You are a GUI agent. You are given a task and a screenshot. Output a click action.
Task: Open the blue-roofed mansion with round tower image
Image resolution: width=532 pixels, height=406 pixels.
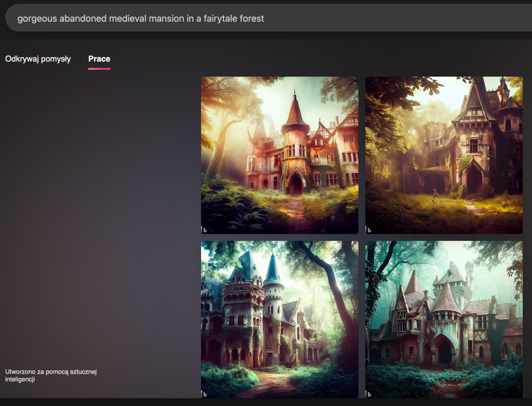279,319
